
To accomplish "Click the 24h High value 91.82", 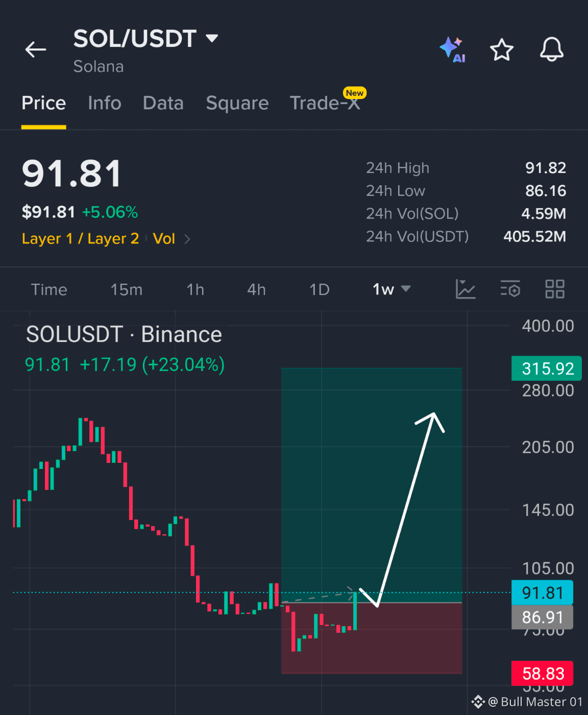I will (x=546, y=168).
